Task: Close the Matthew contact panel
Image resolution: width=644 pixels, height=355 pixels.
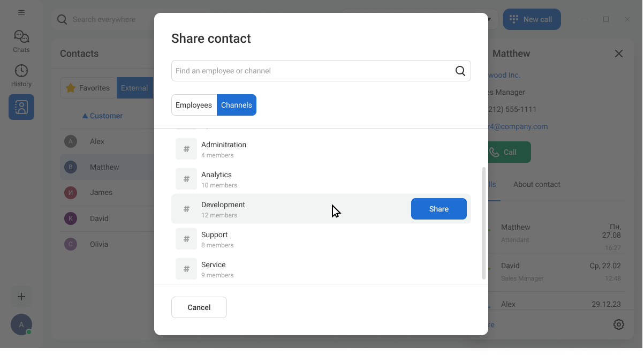Action: pyautogui.click(x=619, y=54)
